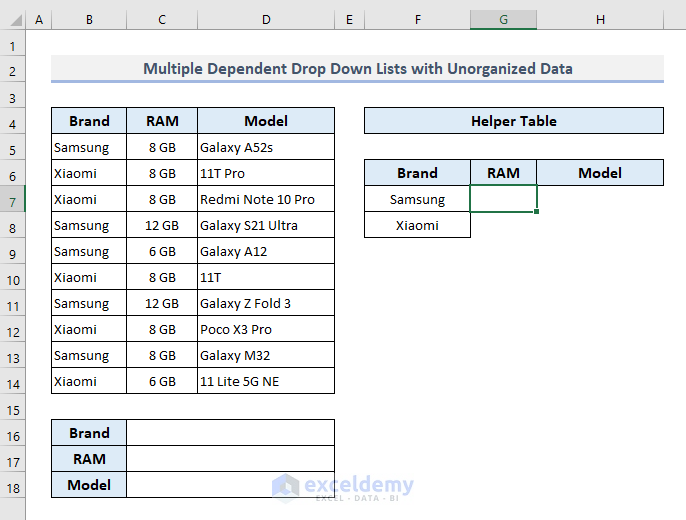Select column F header

417,20
